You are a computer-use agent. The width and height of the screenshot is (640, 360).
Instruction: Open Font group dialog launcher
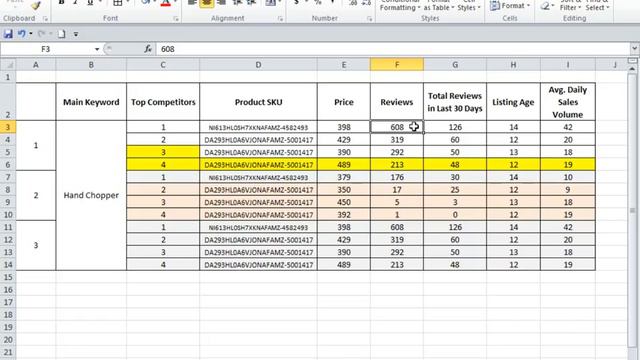(x=176, y=19)
